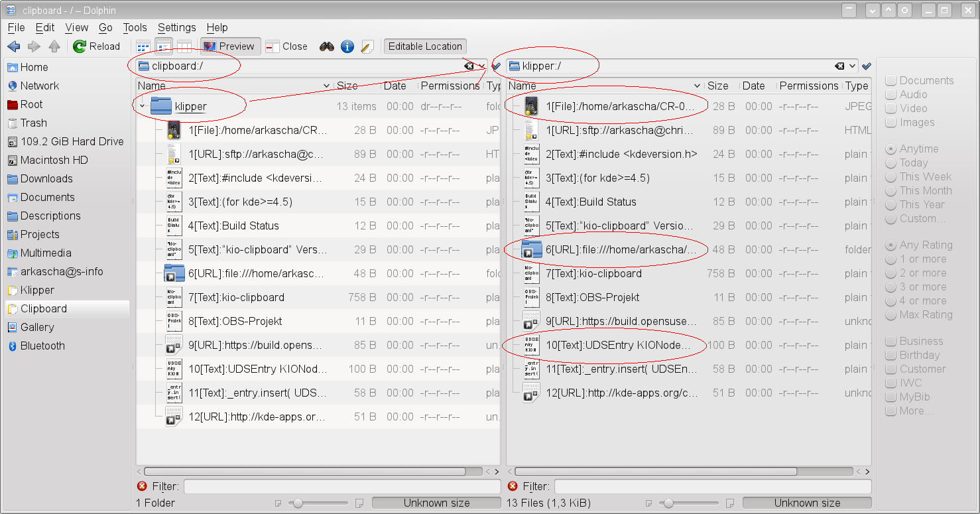Open the Dolphin window menu icon in title bar
Viewport: 980px width, 514px height.
(11, 10)
